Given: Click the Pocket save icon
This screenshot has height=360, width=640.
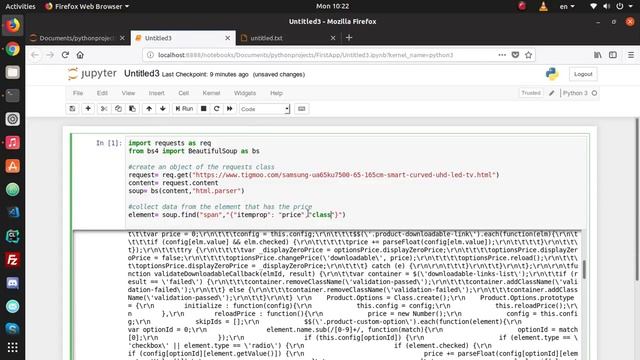Looking at the screenshot, I should tap(516, 55).
